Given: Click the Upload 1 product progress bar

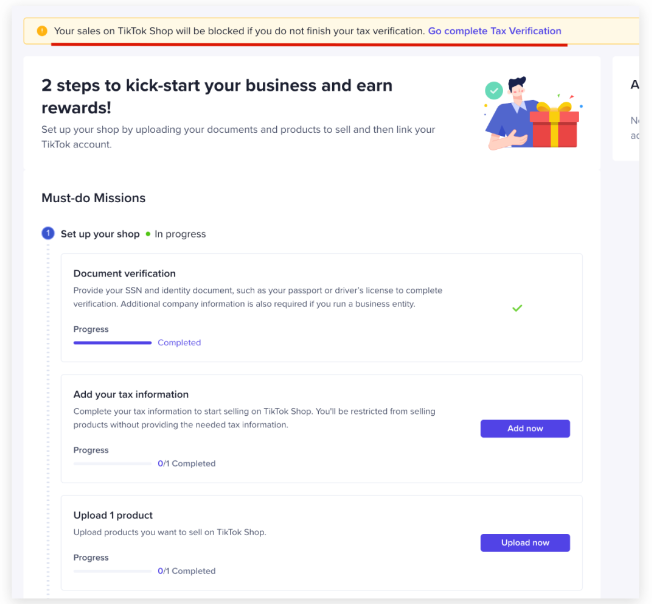Looking at the screenshot, I should (112, 571).
